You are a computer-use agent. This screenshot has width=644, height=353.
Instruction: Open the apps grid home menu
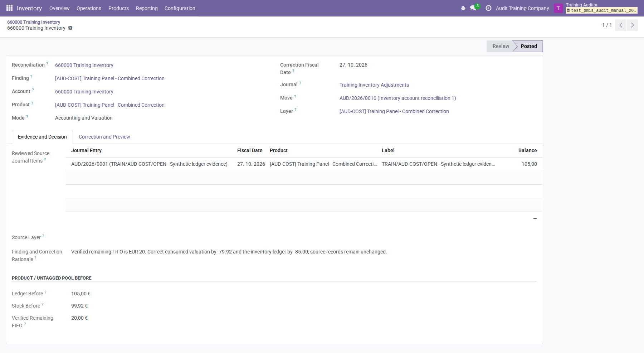point(9,8)
